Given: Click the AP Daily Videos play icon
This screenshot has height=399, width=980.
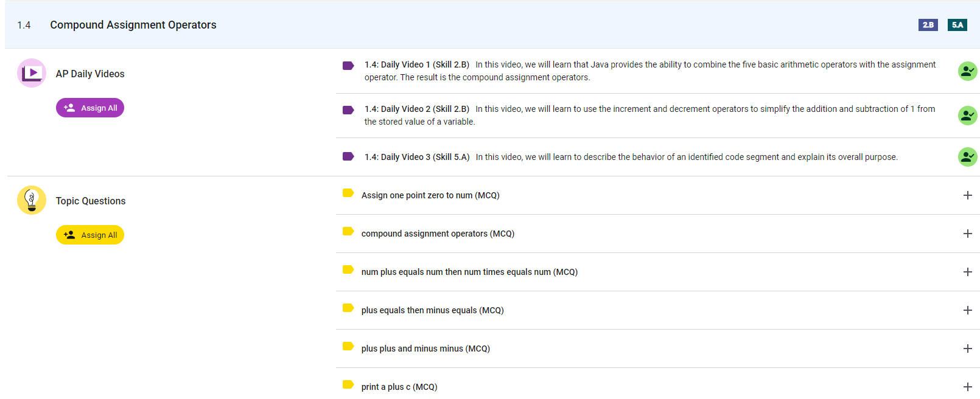Looking at the screenshot, I should (32, 73).
